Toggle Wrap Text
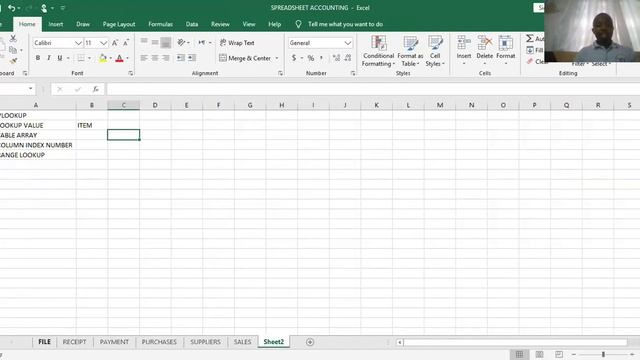Screen dimensions: 640x360 pos(237,42)
